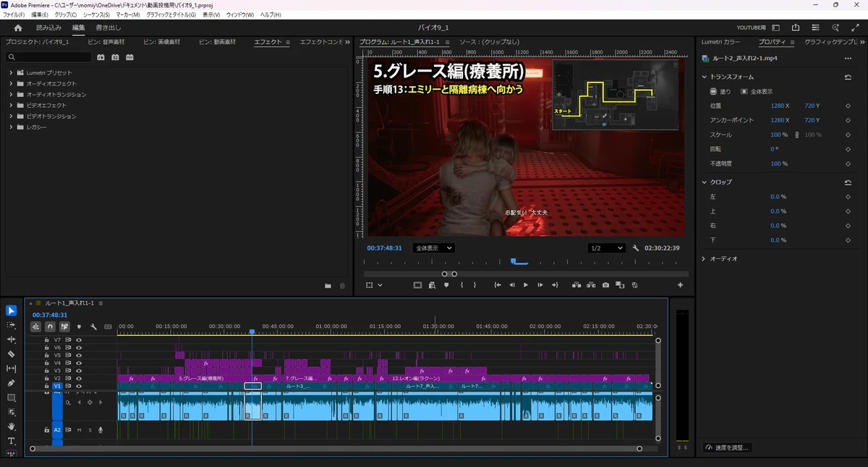Click the Home icon in top bar

point(18,28)
